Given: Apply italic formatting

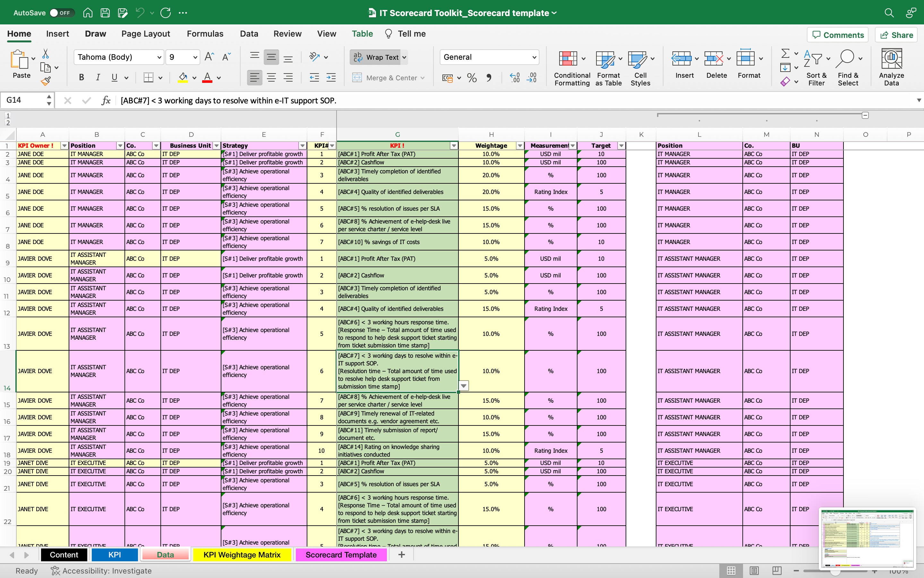Looking at the screenshot, I should pyautogui.click(x=98, y=78).
